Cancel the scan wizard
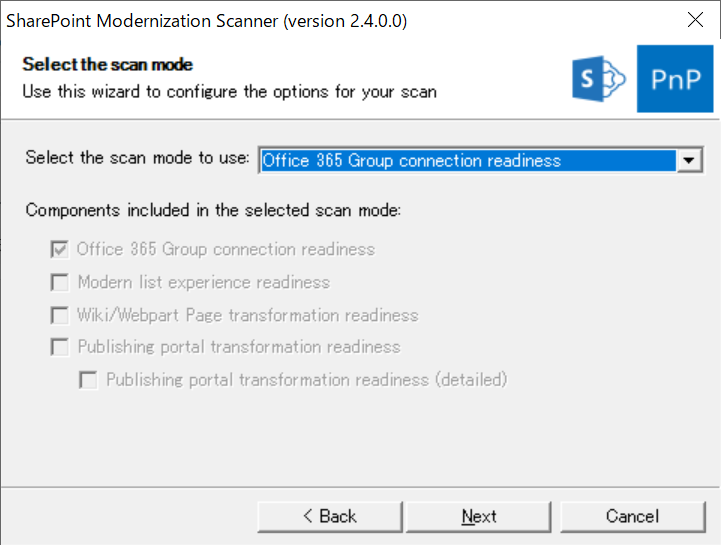Viewport: 721px width, 545px height. pos(632,516)
